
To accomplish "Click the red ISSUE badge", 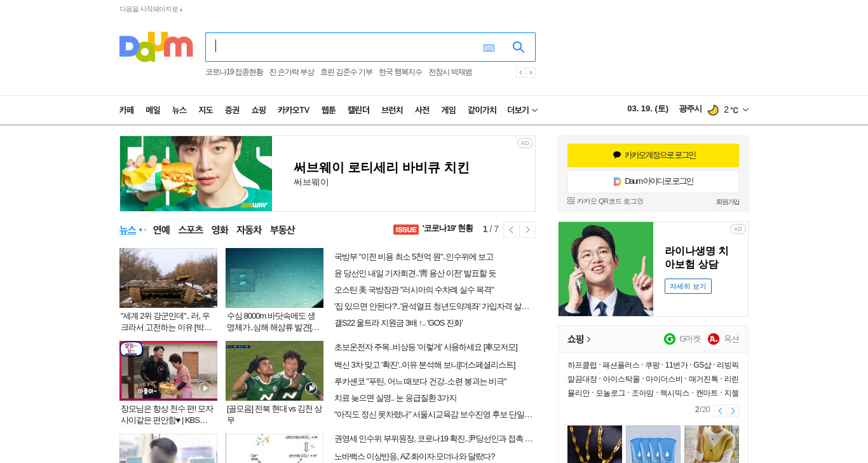I will 406,230.
